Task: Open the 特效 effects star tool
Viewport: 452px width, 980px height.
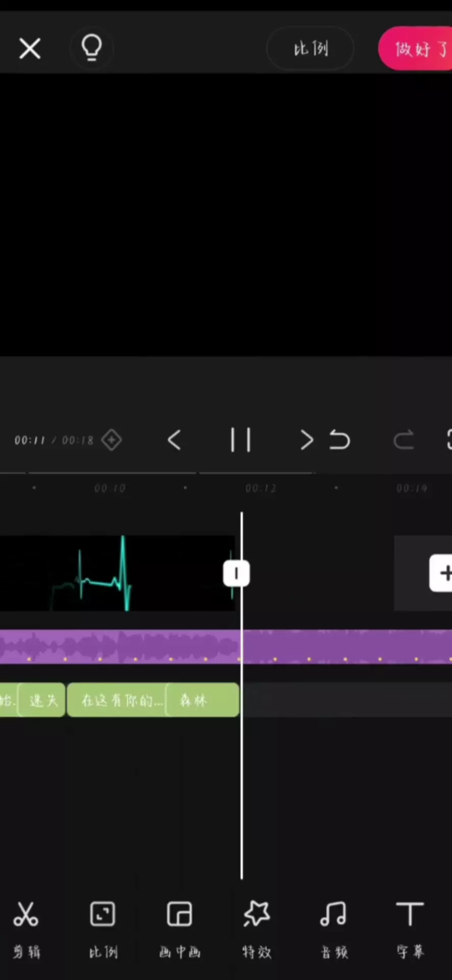Action: point(257,929)
